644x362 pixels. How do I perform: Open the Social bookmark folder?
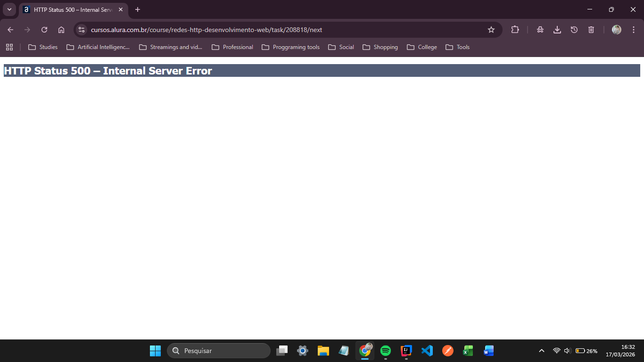coord(341,47)
